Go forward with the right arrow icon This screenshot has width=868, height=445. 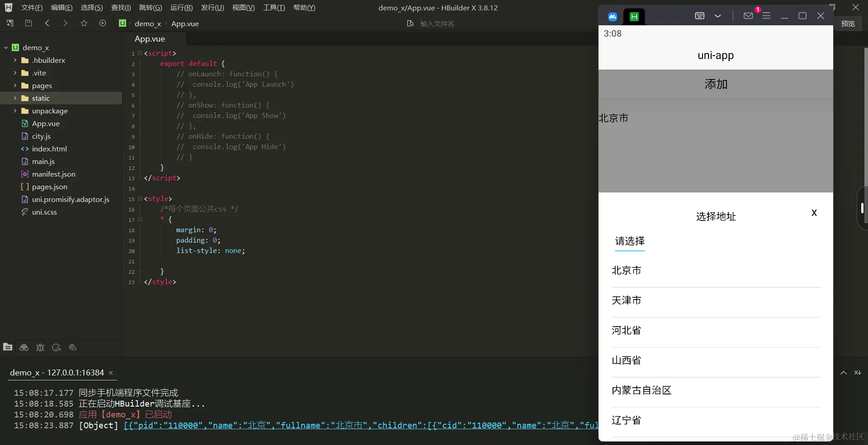tap(65, 23)
